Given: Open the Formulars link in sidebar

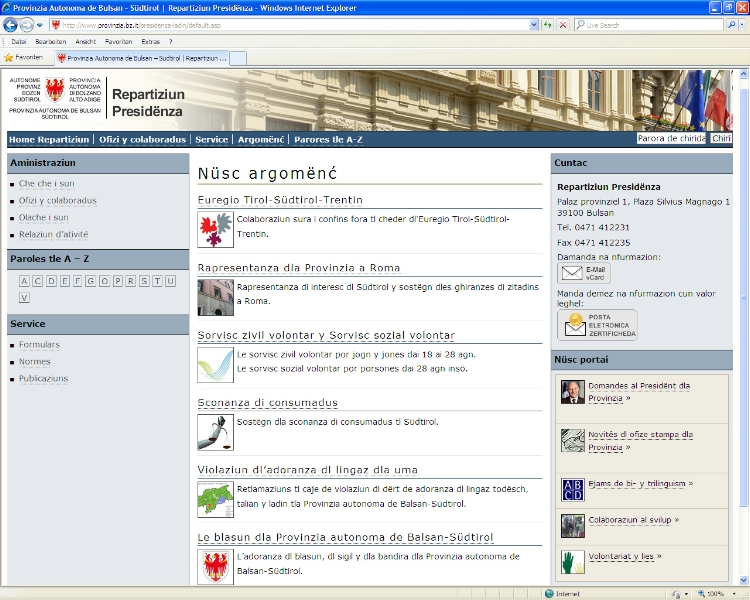Looking at the screenshot, I should pyautogui.click(x=39, y=345).
